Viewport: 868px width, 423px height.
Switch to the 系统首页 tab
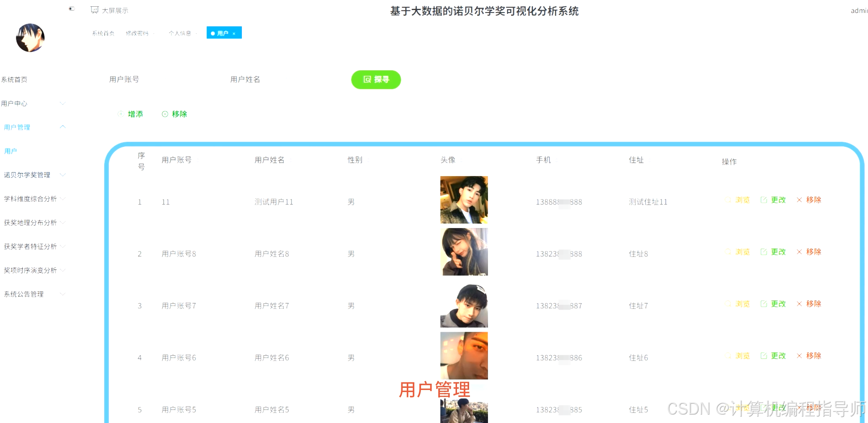[x=103, y=33]
